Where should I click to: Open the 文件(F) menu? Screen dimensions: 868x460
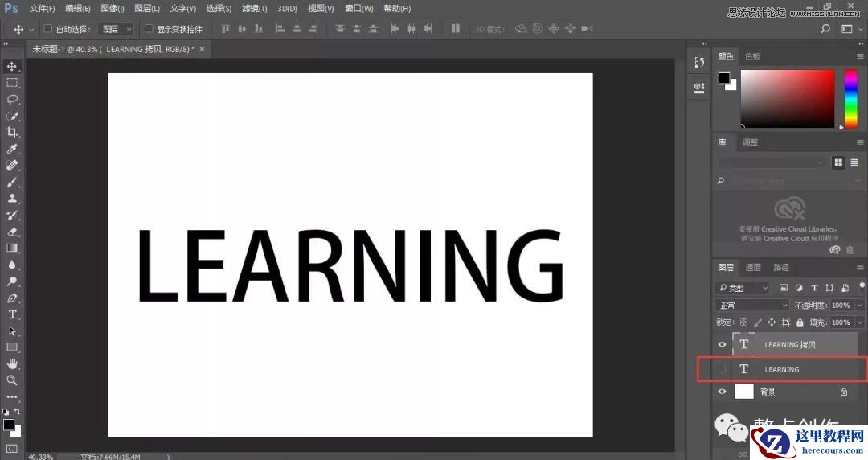[42, 8]
